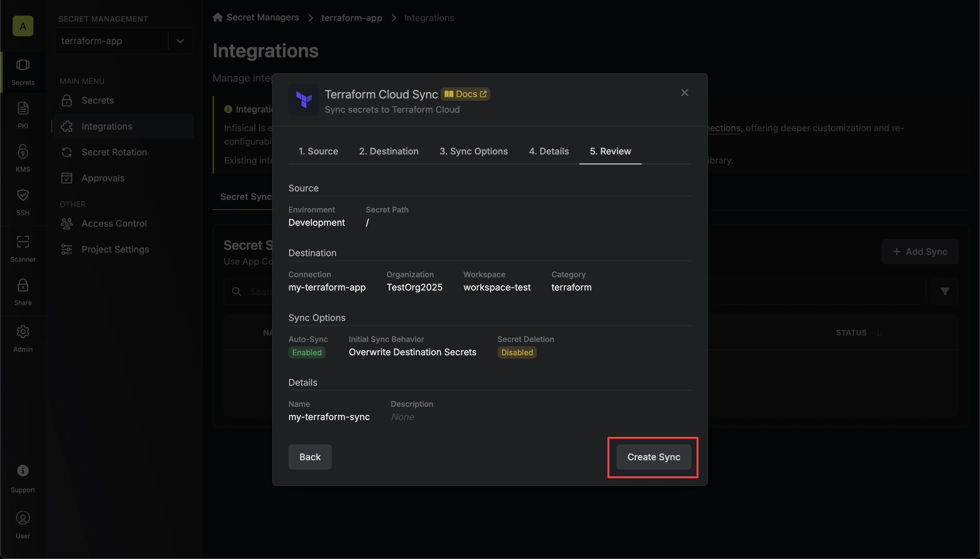980x559 pixels.
Task: Click the Enabled auto-sync badge
Action: click(x=307, y=352)
